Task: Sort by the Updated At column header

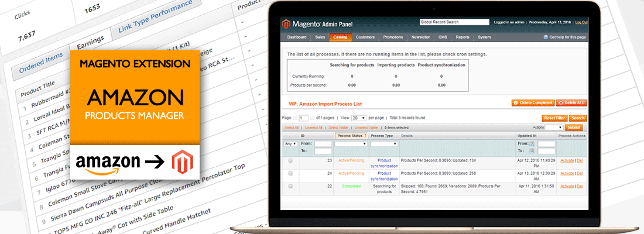Action: coord(526,136)
